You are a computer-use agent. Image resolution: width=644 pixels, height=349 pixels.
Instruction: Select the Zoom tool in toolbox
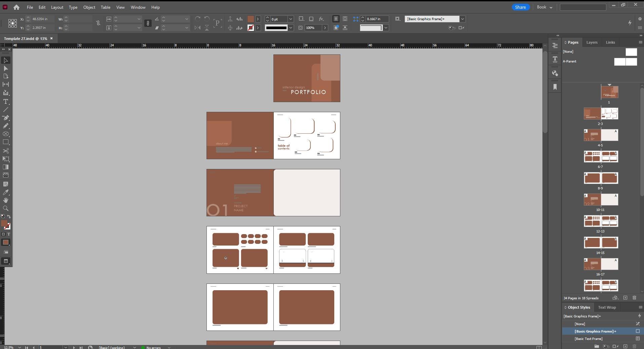tap(6, 209)
